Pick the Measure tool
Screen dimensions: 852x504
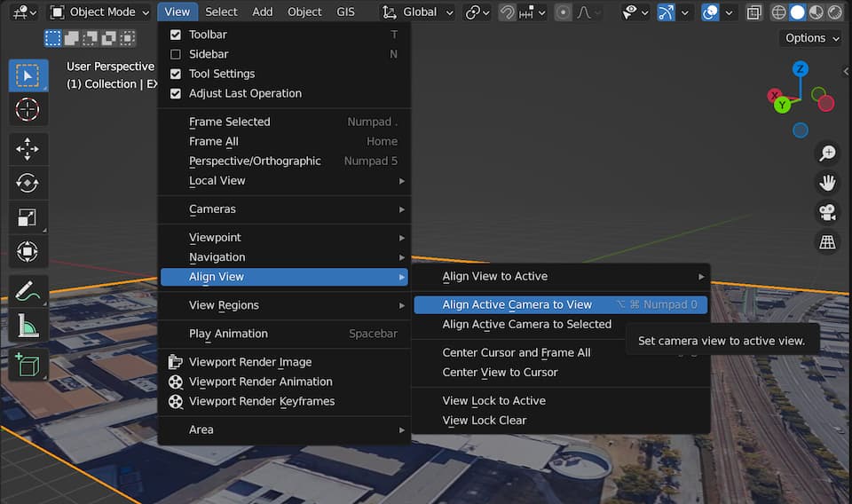[28, 326]
